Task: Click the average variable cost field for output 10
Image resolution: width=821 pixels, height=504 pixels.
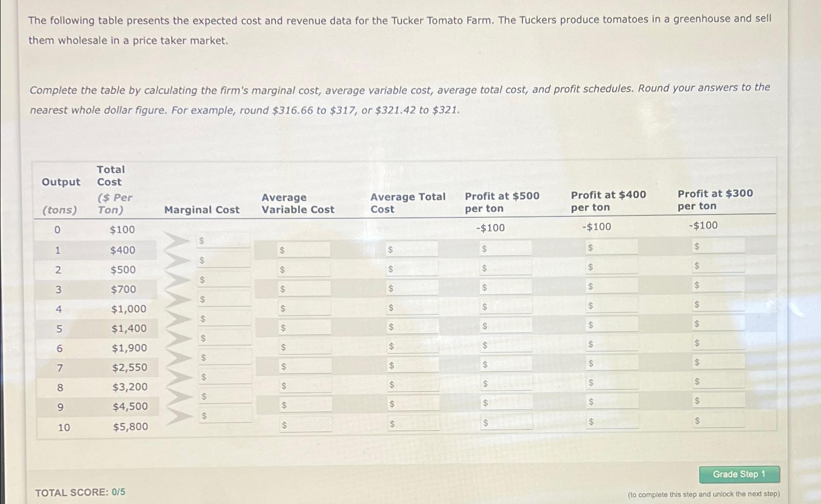Action: coord(305,425)
